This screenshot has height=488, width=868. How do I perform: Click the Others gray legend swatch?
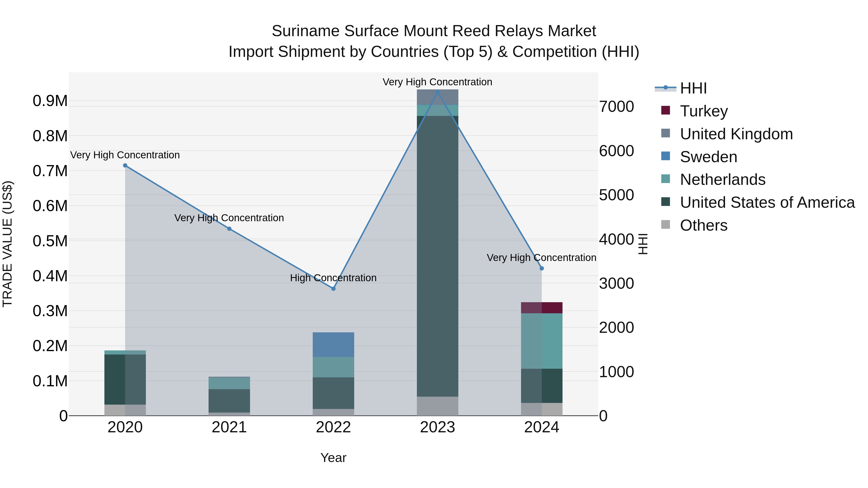pyautogui.click(x=665, y=224)
